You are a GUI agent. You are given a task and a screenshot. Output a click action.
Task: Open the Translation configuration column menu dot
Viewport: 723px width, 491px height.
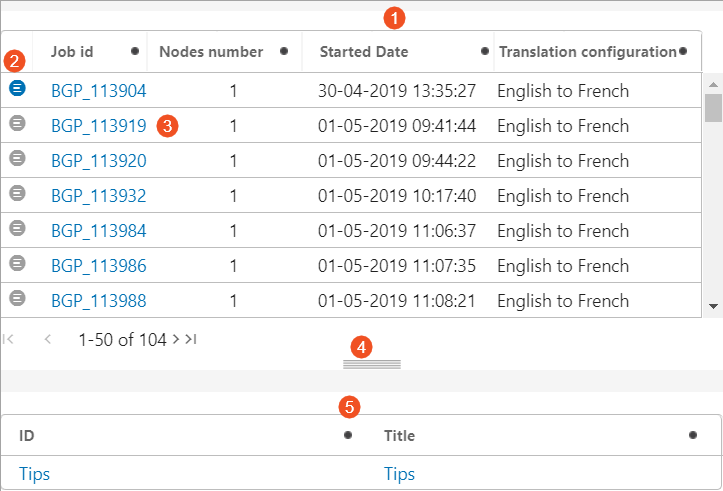pos(683,50)
